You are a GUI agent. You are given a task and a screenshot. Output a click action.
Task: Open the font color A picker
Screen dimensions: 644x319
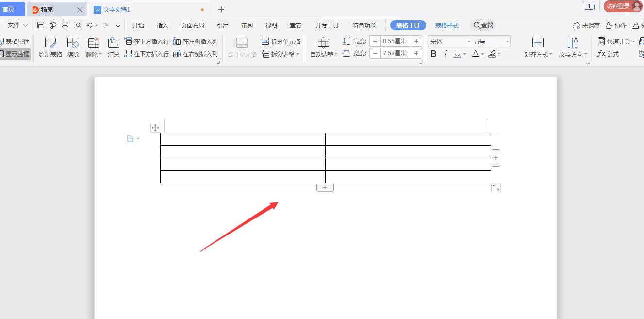[476, 54]
